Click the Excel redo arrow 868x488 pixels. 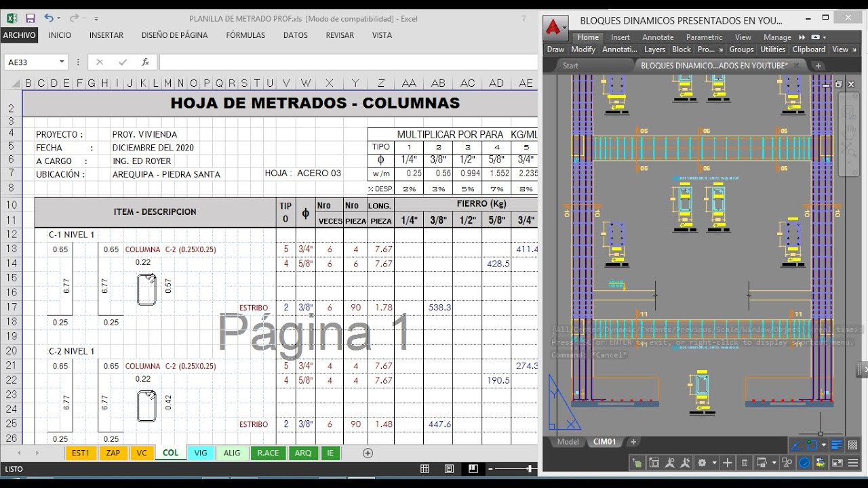[x=74, y=18]
